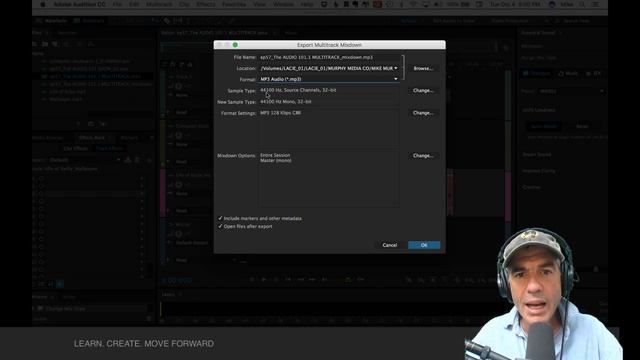Open the Clip menu in the menu bar
Viewport: 640px width, 360px height.
184,4
